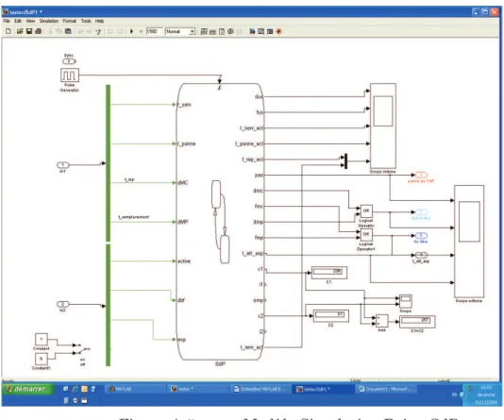
Task: Click the active input label on chart
Action: 184,261
